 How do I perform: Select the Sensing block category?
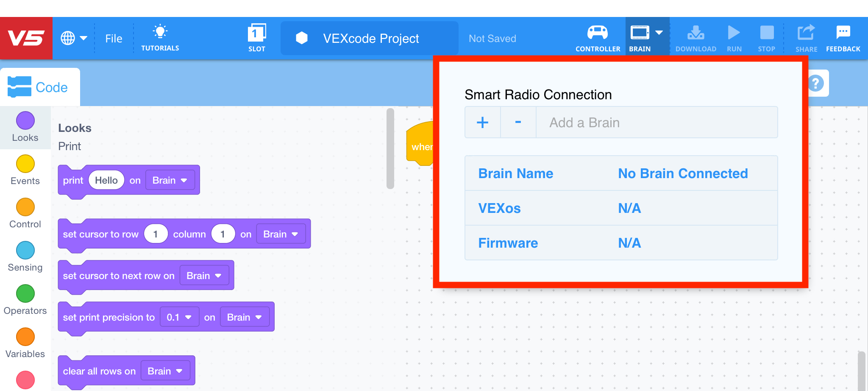coord(25,257)
